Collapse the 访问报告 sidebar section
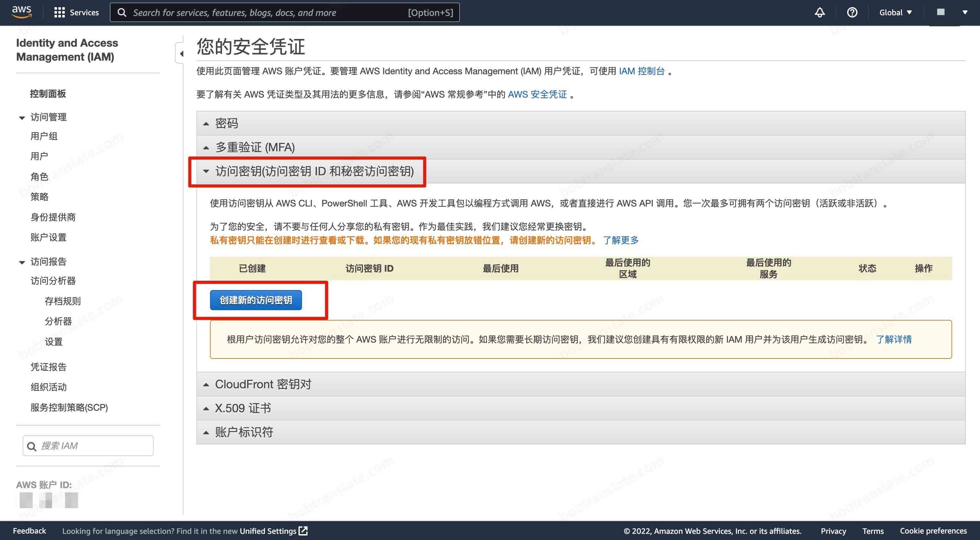This screenshot has height=540, width=980. 22,262
